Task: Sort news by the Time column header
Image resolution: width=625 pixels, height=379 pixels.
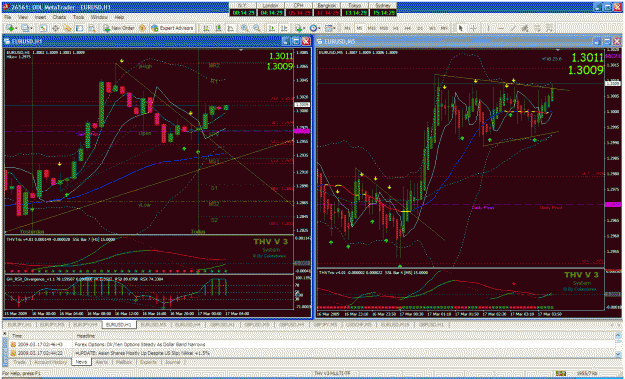Action: (41, 336)
